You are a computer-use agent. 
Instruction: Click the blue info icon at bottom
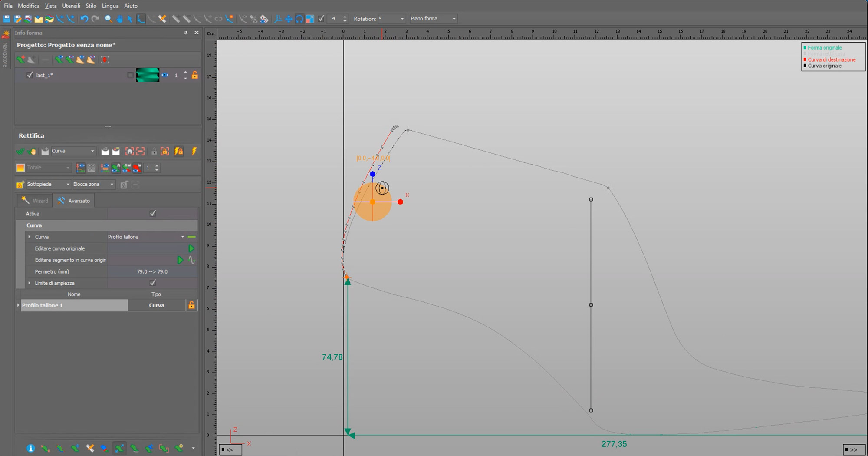click(30, 448)
